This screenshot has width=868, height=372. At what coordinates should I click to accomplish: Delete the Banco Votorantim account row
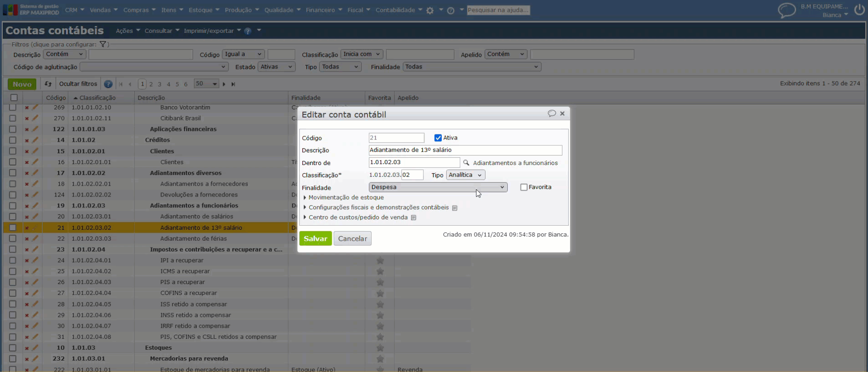tap(26, 108)
